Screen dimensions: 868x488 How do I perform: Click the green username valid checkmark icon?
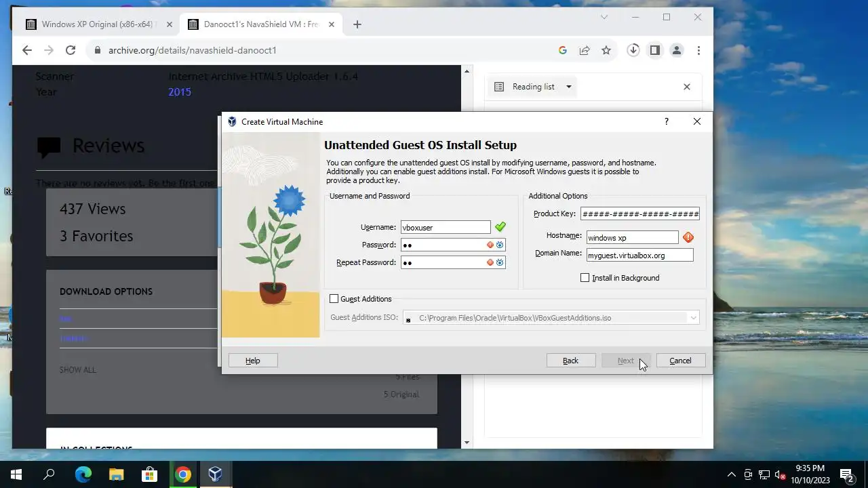point(500,227)
